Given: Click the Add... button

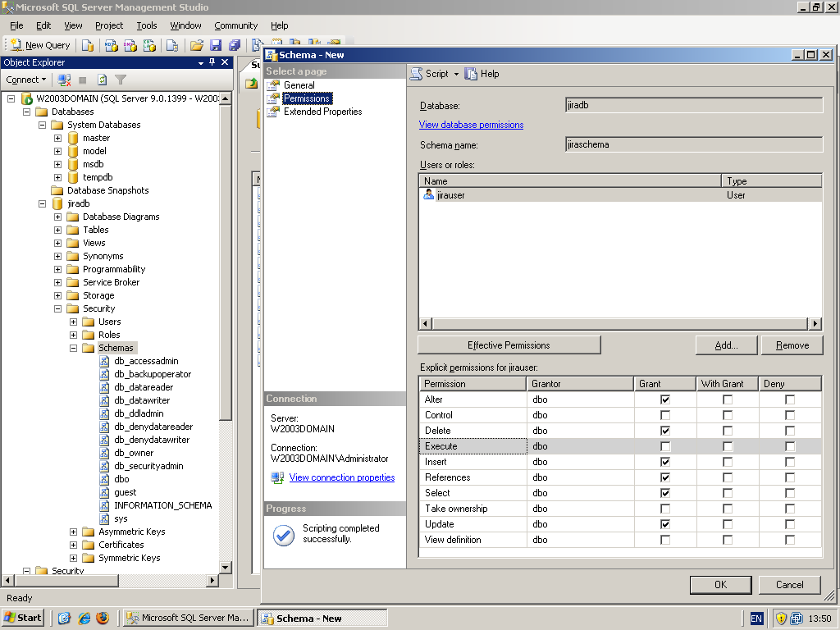Looking at the screenshot, I should (727, 345).
